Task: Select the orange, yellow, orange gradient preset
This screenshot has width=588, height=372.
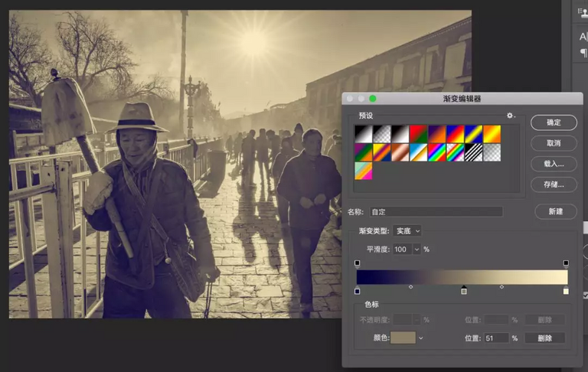Action: point(492,134)
